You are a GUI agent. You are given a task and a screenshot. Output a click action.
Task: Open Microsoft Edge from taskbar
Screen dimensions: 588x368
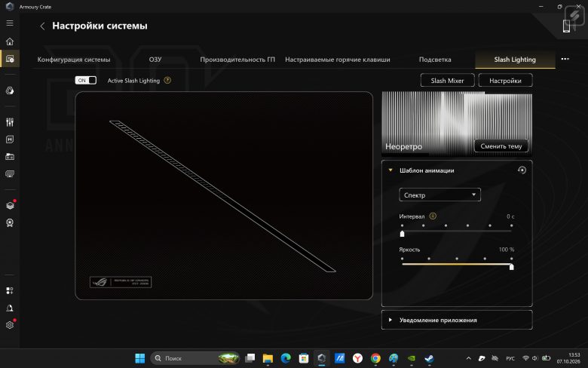pyautogui.click(x=286, y=358)
